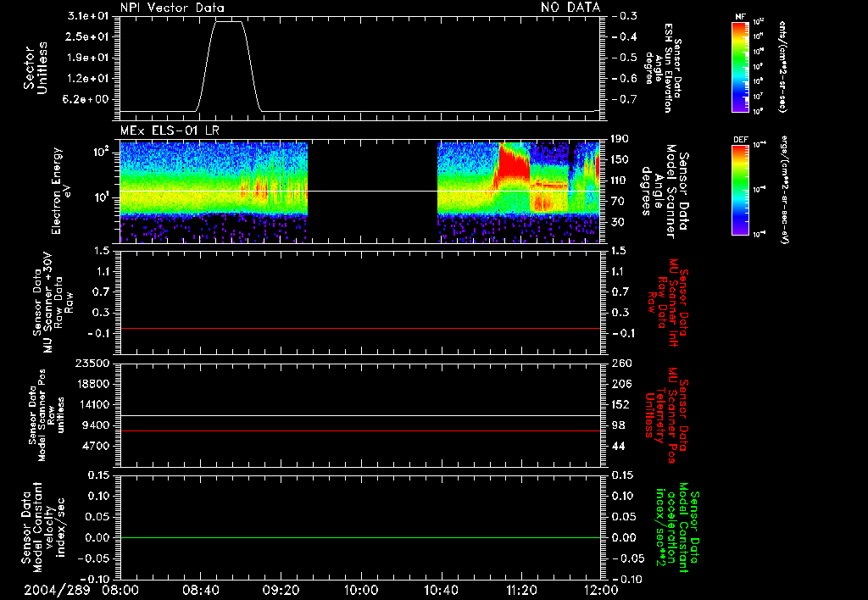Click the red line in MU Scanner +30V plot
This screenshot has width=868, height=600.
(359, 328)
